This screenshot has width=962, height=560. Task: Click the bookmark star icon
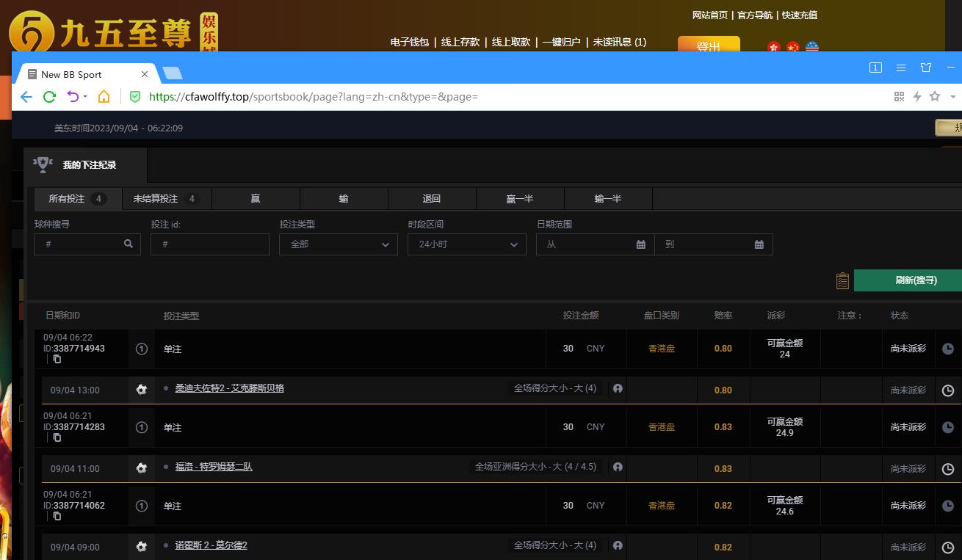935,96
